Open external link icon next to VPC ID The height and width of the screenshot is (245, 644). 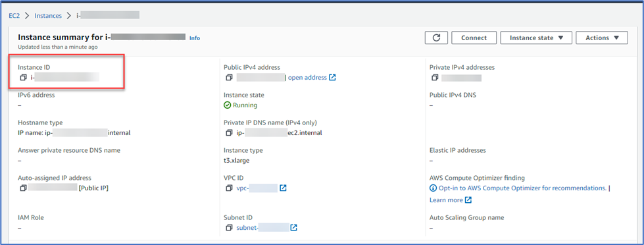[283, 188]
